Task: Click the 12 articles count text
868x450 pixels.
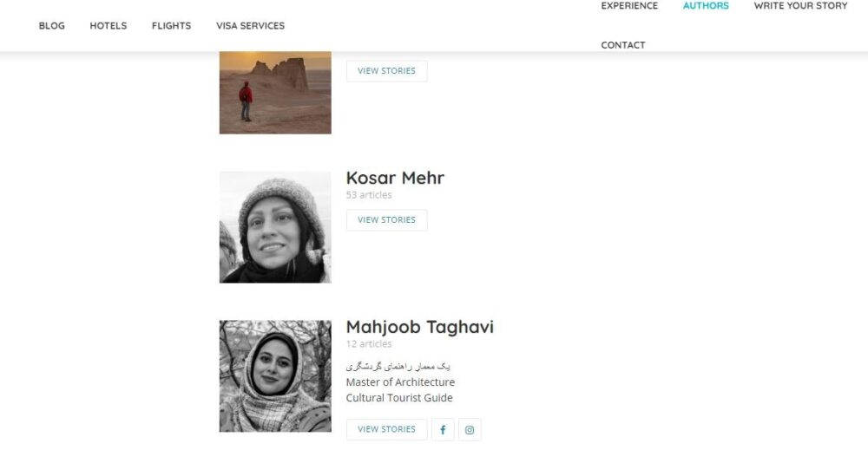Action: click(369, 344)
